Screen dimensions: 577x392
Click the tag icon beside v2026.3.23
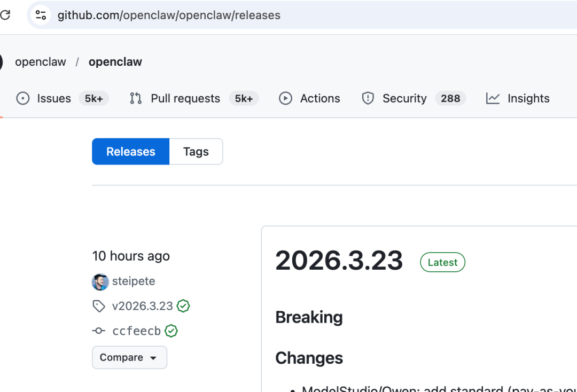[99, 306]
